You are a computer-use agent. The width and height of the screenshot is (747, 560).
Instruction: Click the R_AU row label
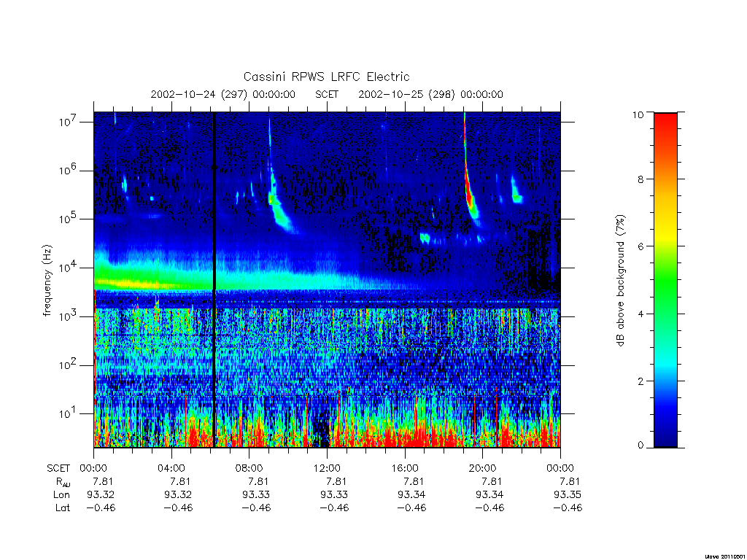click(x=63, y=482)
